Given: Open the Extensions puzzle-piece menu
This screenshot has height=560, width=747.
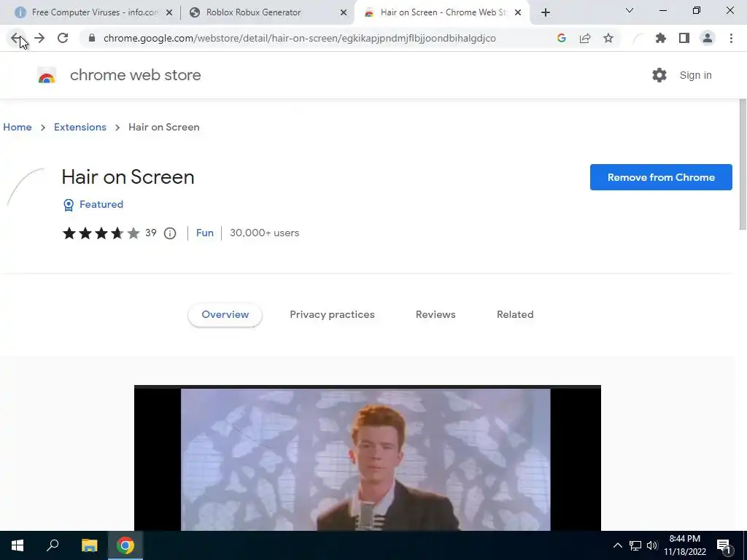Looking at the screenshot, I should point(661,38).
